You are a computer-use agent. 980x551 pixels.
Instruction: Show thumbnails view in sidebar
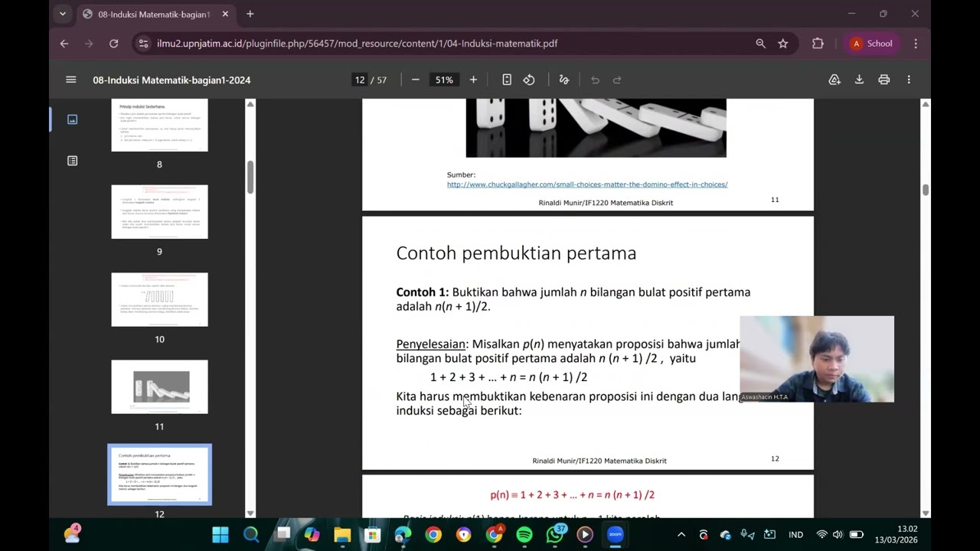[x=73, y=119]
